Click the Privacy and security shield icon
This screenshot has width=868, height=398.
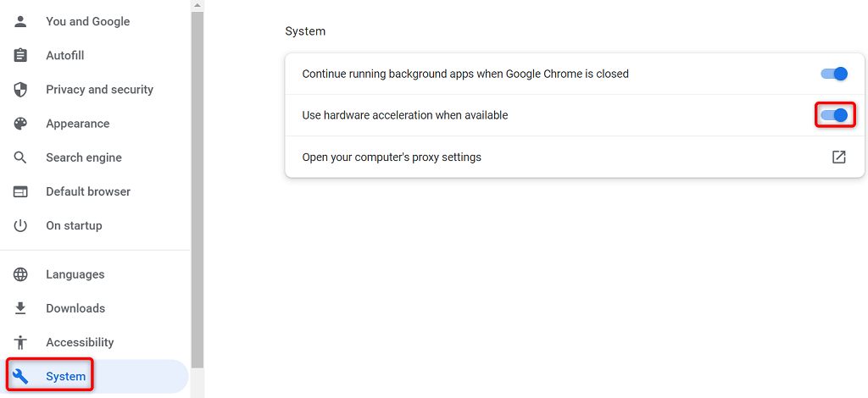point(21,90)
